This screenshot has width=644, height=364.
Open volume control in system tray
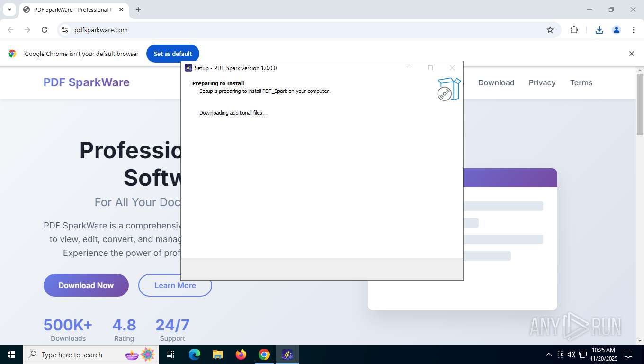[572, 355]
